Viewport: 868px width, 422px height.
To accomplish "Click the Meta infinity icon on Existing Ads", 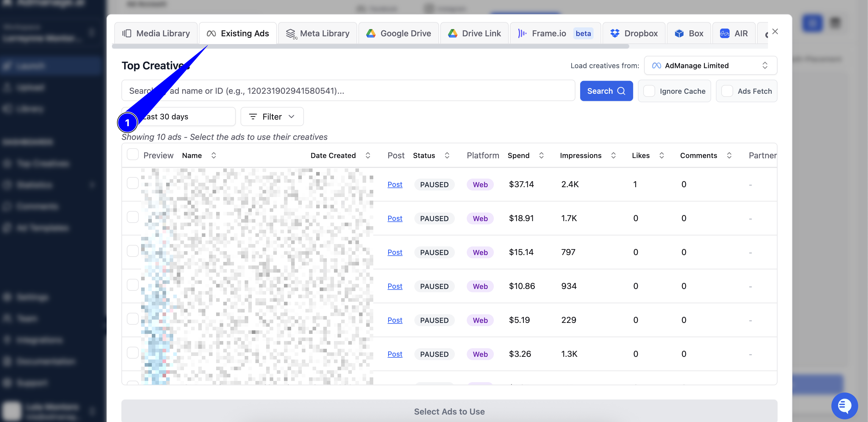I will [x=211, y=33].
